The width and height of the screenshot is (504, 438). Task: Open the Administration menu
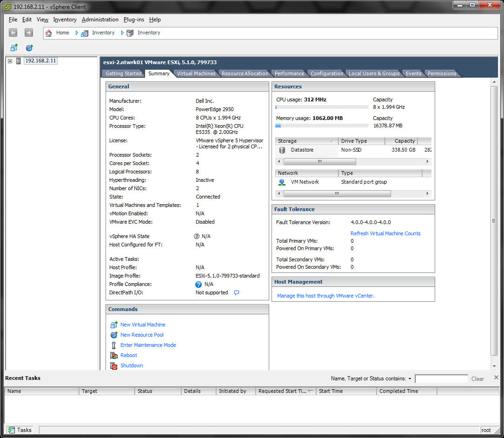point(100,20)
